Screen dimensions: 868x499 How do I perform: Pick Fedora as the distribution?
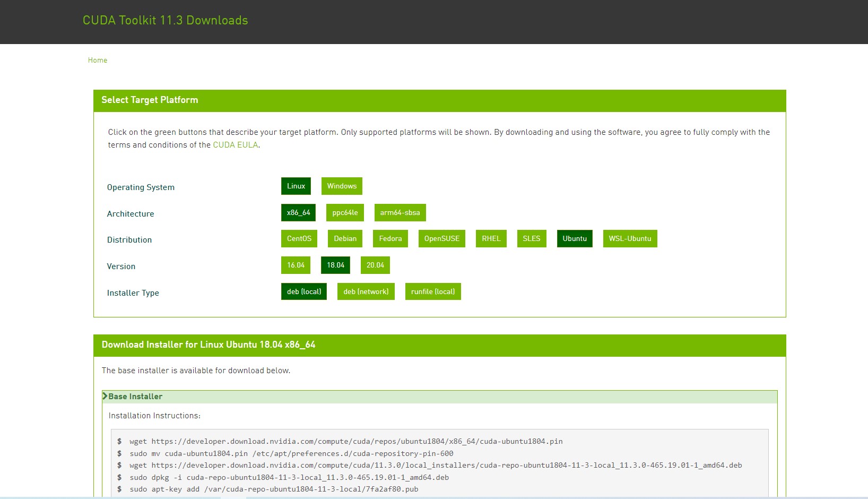click(x=390, y=238)
